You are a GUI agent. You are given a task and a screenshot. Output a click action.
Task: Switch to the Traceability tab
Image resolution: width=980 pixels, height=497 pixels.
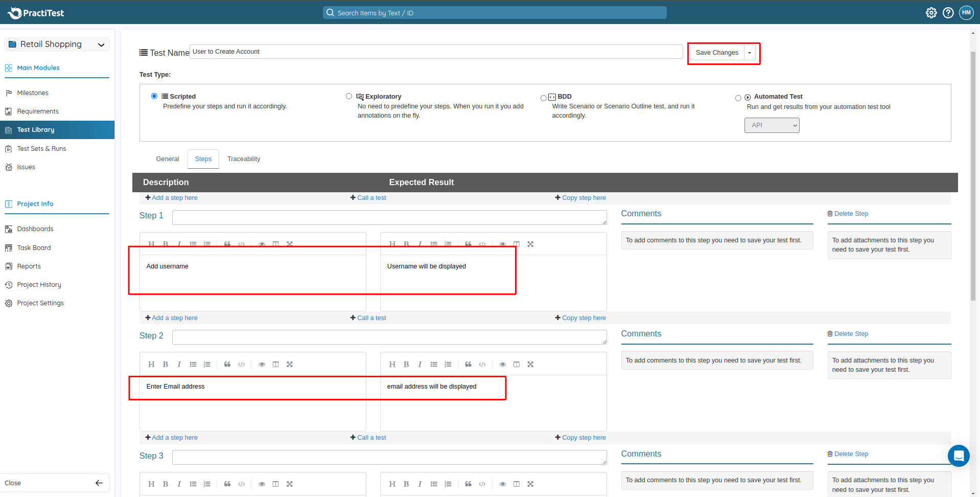(x=244, y=159)
